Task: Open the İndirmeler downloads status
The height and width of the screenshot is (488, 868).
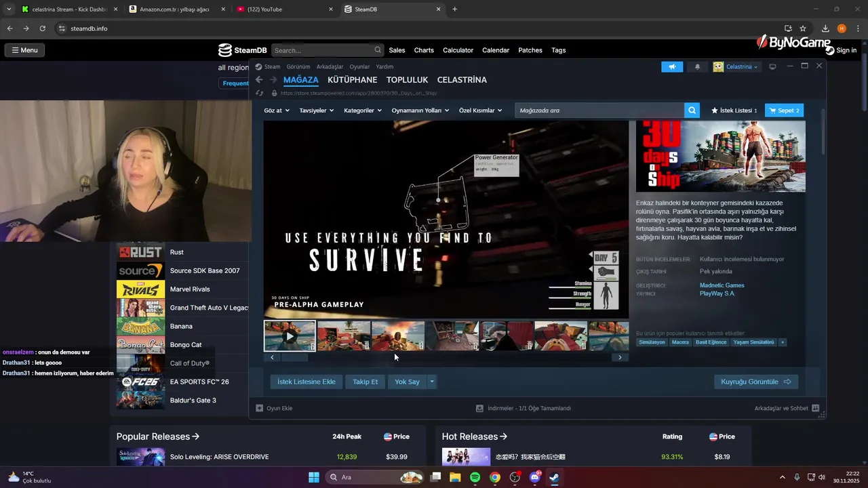Action: click(x=524, y=408)
